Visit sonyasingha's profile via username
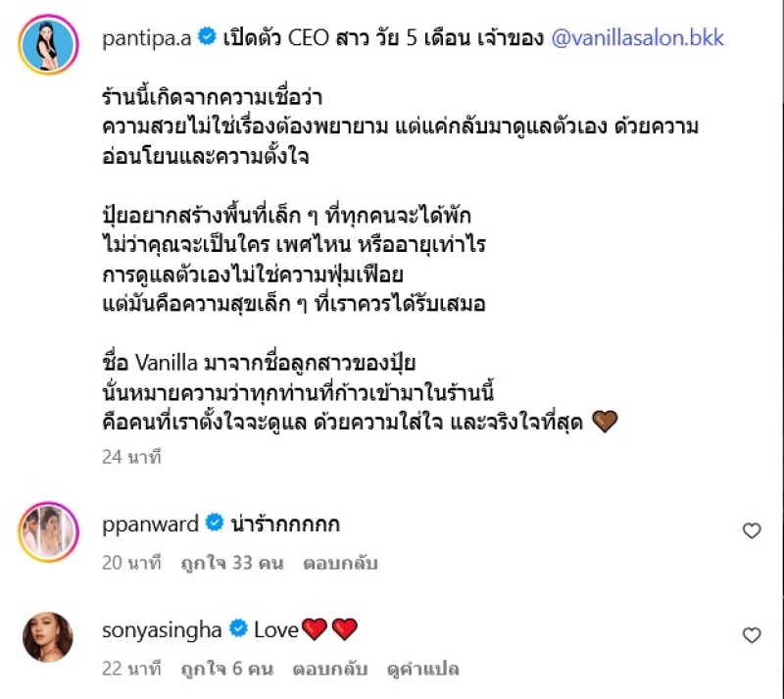 click(x=162, y=629)
